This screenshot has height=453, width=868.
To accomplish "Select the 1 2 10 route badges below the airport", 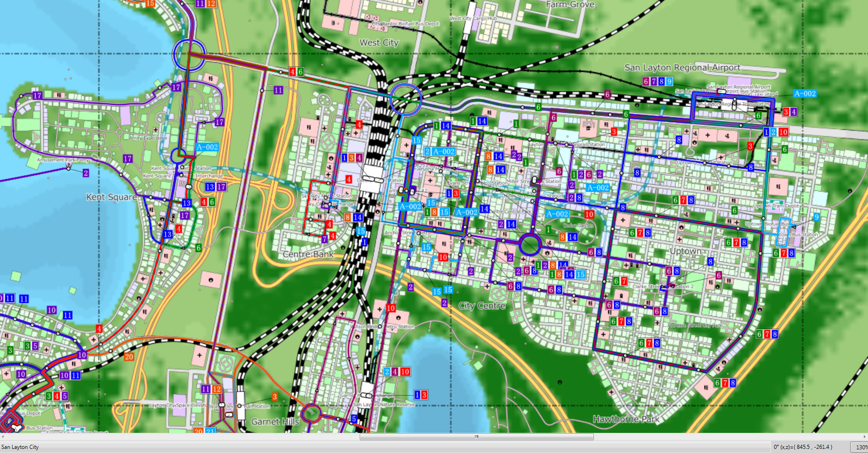I will [x=776, y=132].
